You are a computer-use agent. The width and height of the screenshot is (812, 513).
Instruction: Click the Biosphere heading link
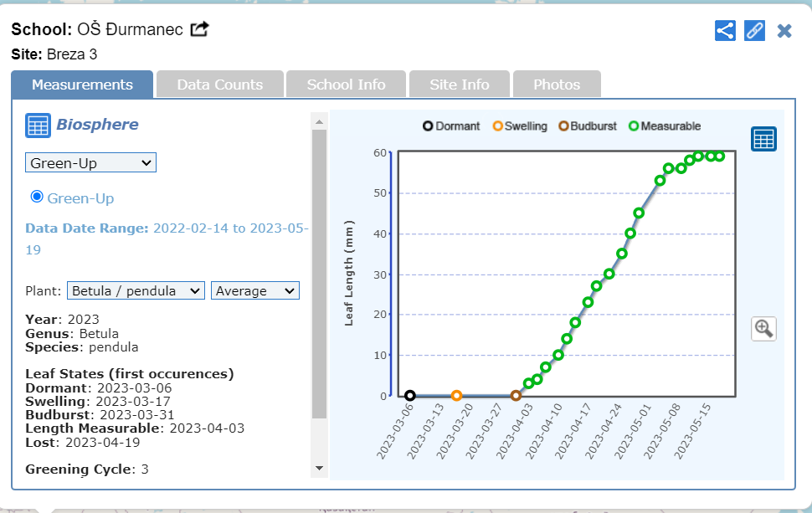tap(97, 125)
